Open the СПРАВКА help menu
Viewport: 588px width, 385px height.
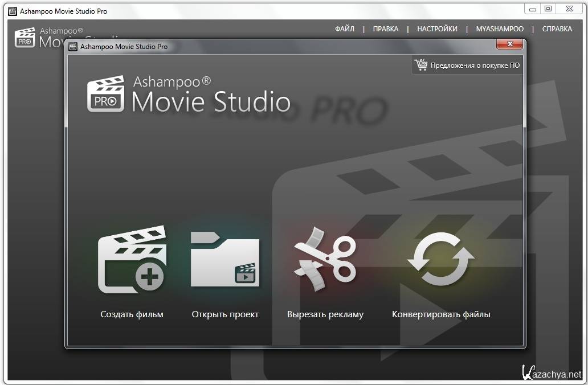pyautogui.click(x=557, y=29)
